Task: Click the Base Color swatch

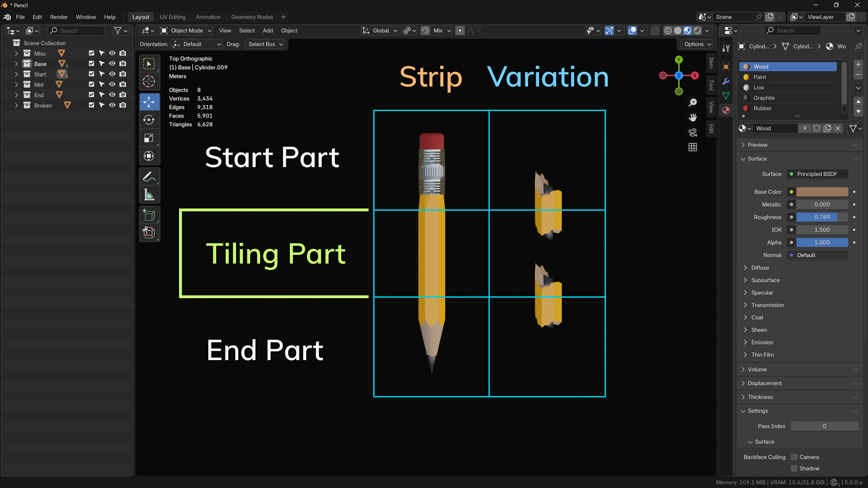Action: click(822, 192)
